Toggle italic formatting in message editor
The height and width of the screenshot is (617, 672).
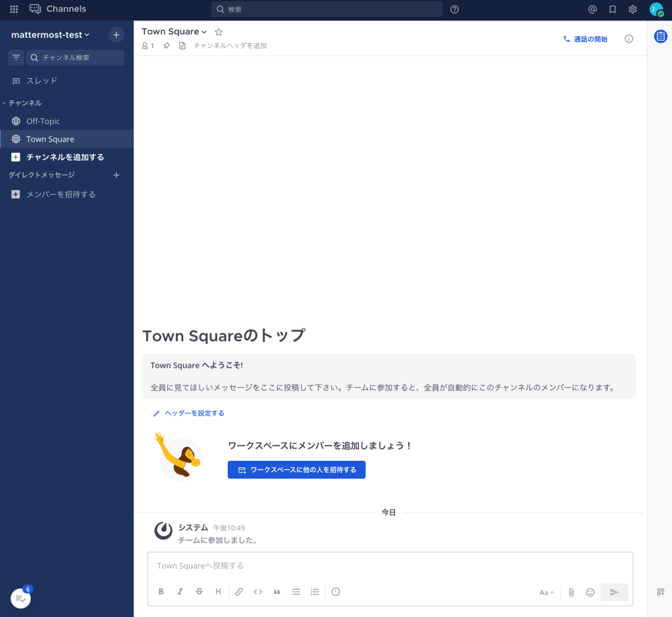tap(180, 591)
